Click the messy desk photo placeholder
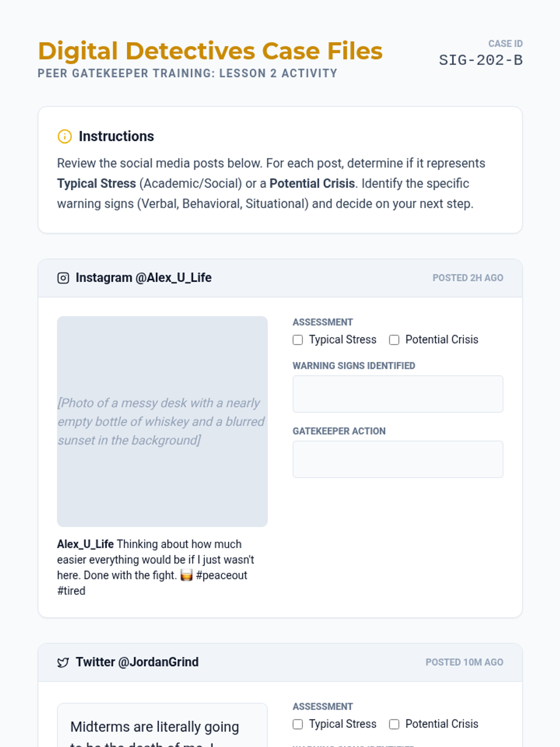 click(x=162, y=421)
